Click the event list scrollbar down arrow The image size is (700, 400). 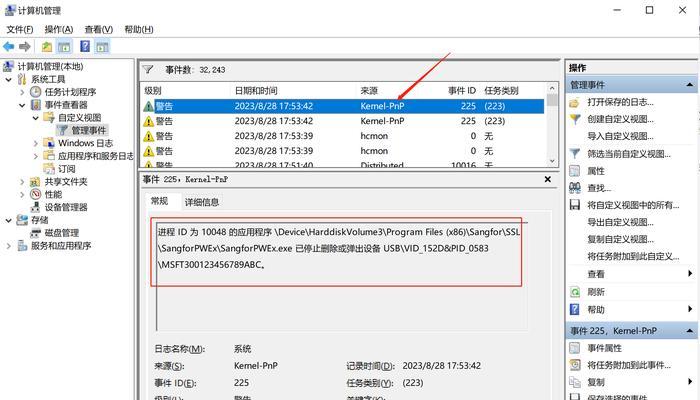tap(552, 161)
